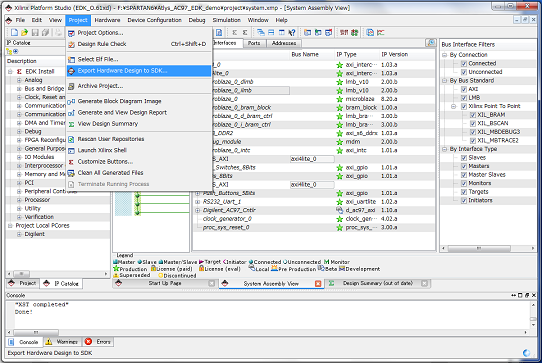Switch to the Project panel tab
Image resolution: width=542 pixels, height=363 pixels.
click(x=23, y=283)
